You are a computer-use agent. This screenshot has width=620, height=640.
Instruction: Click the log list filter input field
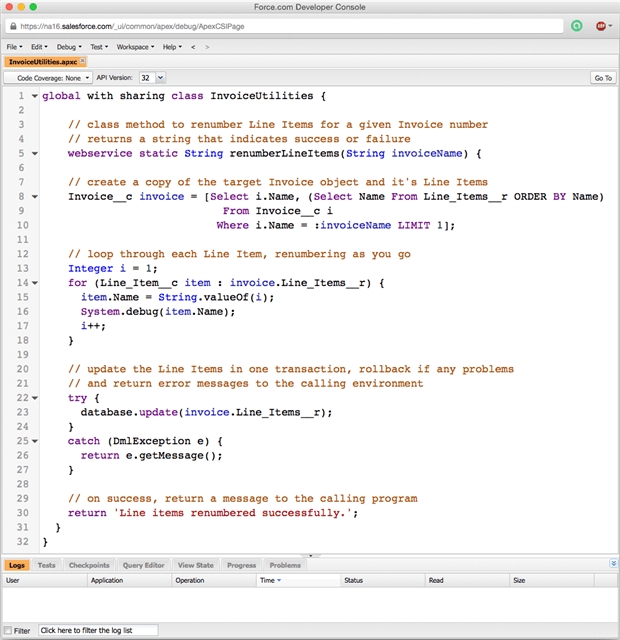point(98,630)
